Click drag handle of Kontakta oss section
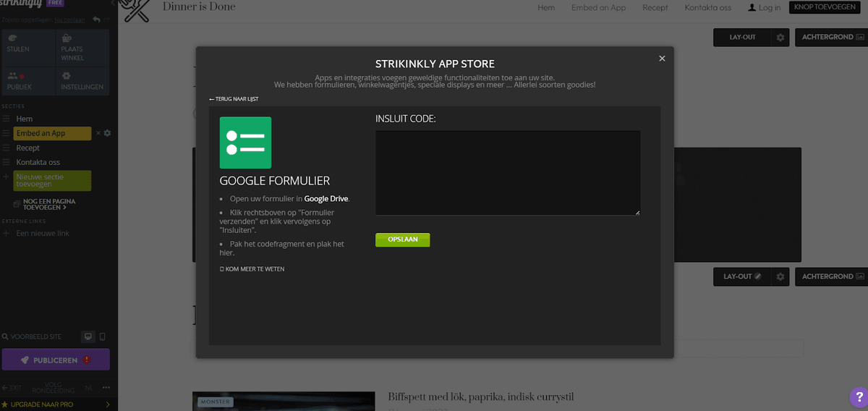 click(x=6, y=162)
